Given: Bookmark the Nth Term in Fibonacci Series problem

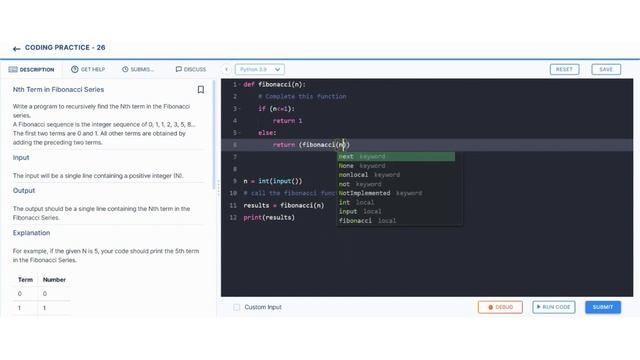Looking at the screenshot, I should pos(200,89).
